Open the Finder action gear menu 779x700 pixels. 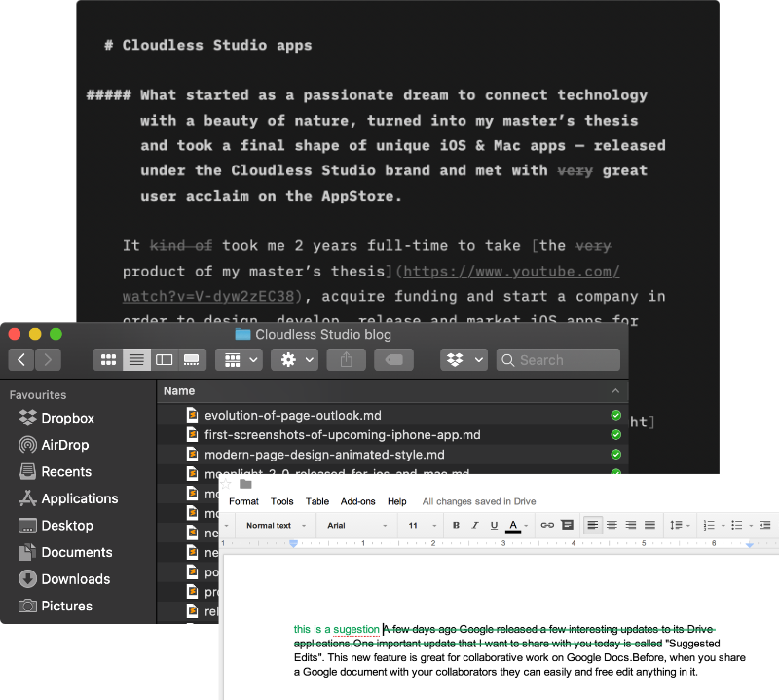295,359
